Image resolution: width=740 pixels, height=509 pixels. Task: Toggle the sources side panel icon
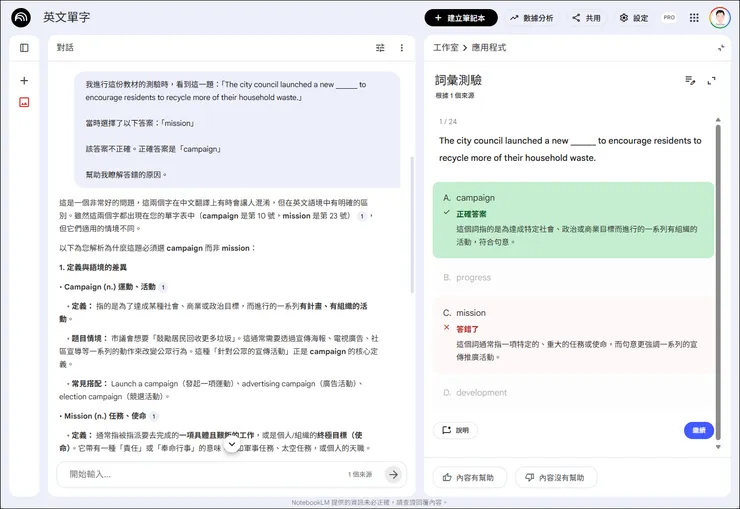click(24, 48)
